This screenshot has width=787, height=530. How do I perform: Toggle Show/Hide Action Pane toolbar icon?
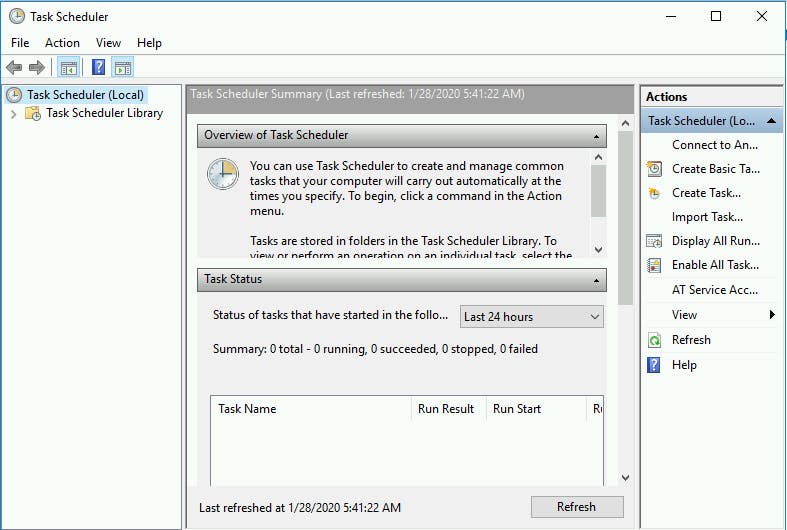coord(123,67)
